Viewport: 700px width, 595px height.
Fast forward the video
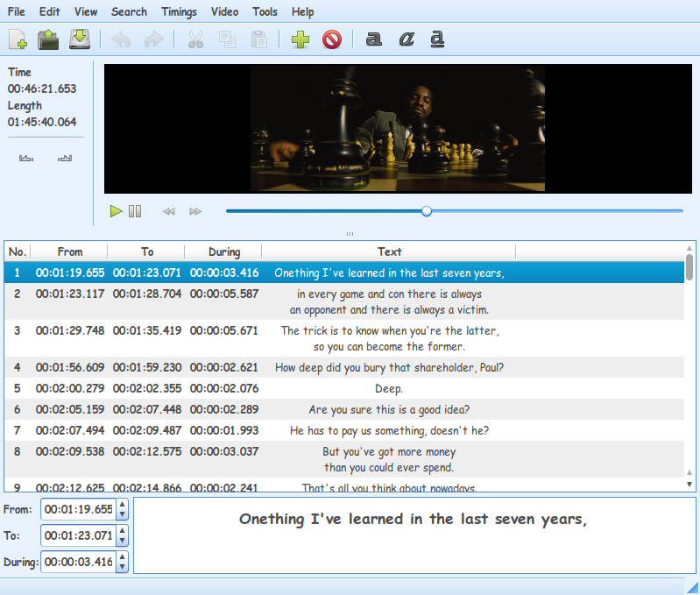(195, 211)
